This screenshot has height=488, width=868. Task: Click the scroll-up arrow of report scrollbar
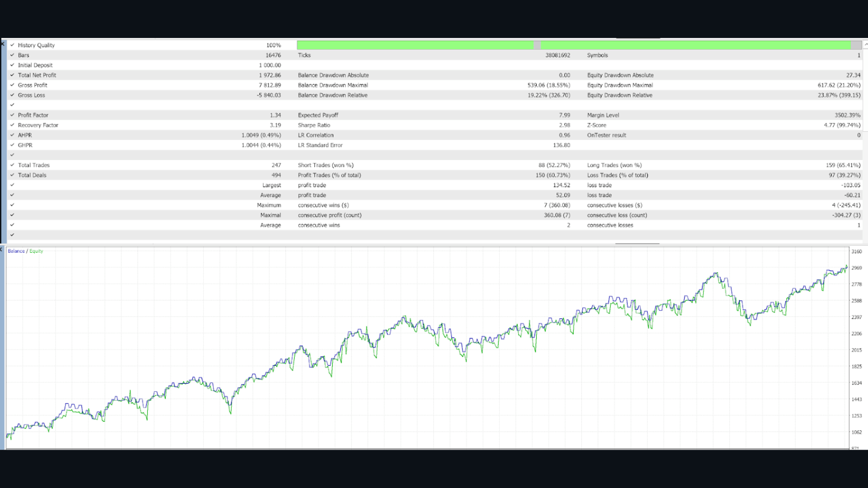tap(865, 45)
